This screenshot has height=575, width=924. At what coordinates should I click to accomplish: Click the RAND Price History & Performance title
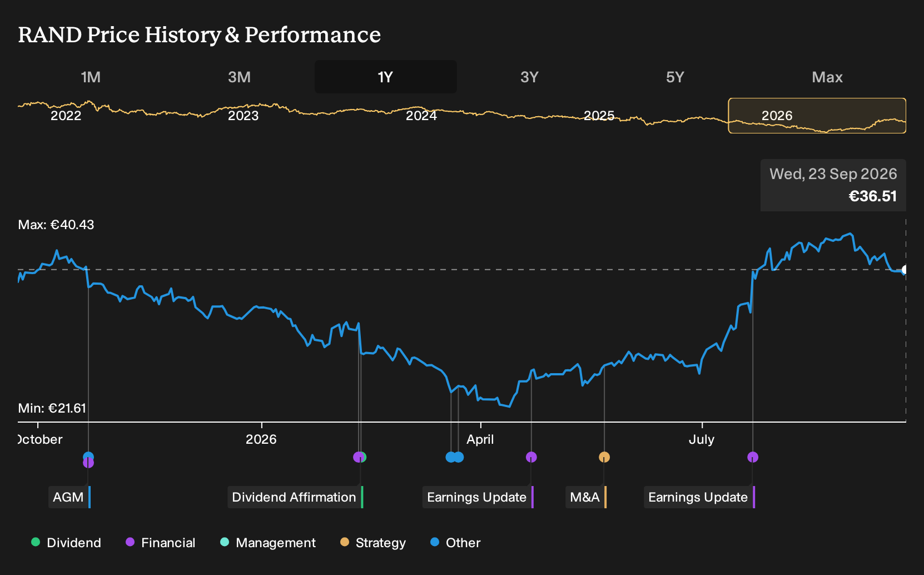point(200,34)
